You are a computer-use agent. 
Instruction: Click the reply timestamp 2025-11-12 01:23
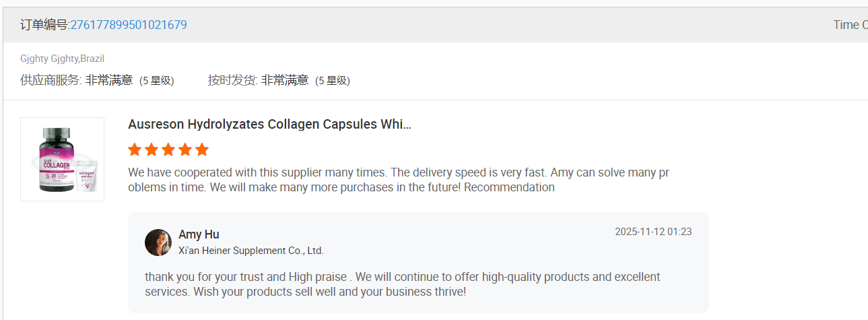point(653,232)
